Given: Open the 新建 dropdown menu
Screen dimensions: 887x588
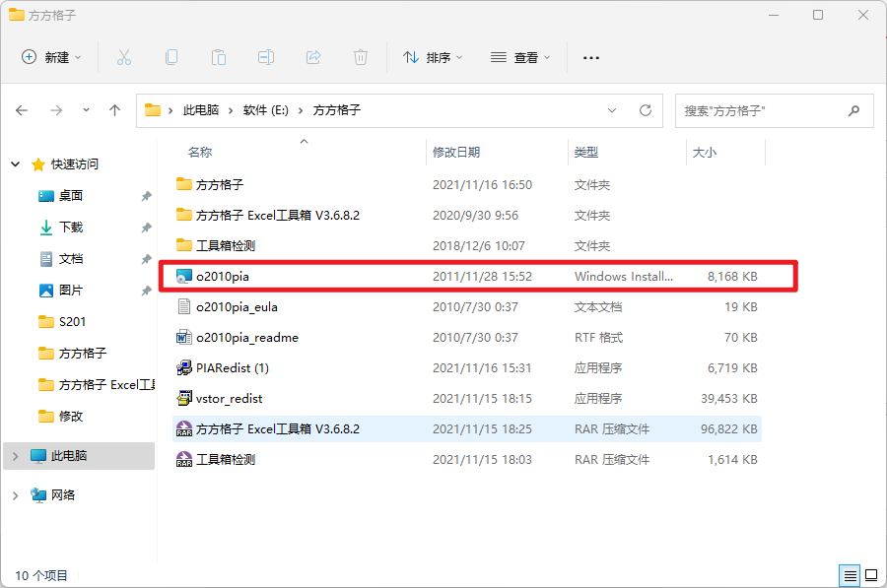Looking at the screenshot, I should tap(51, 57).
